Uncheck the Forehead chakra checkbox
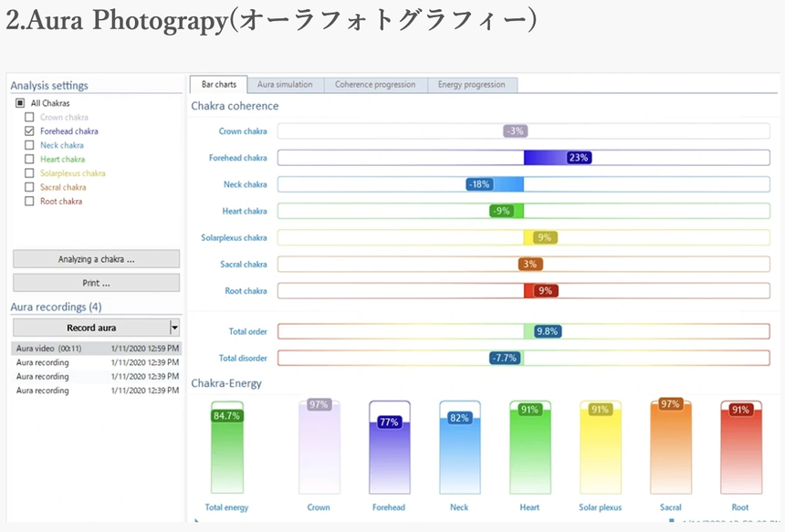 30,131
